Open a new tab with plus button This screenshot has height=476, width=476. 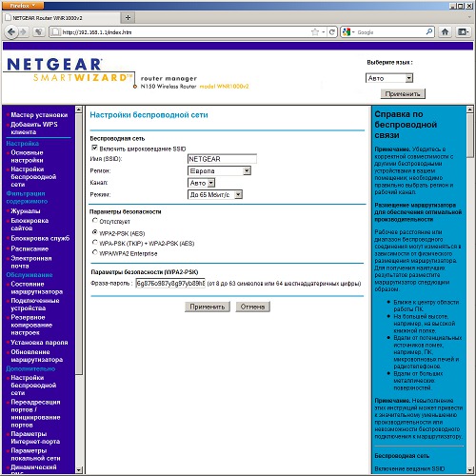(x=128, y=18)
